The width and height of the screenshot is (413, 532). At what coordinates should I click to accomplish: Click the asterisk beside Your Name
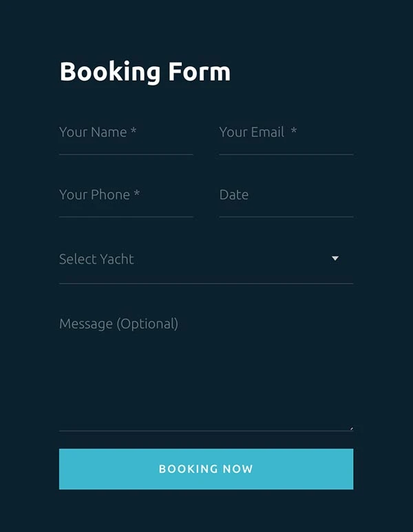[134, 132]
